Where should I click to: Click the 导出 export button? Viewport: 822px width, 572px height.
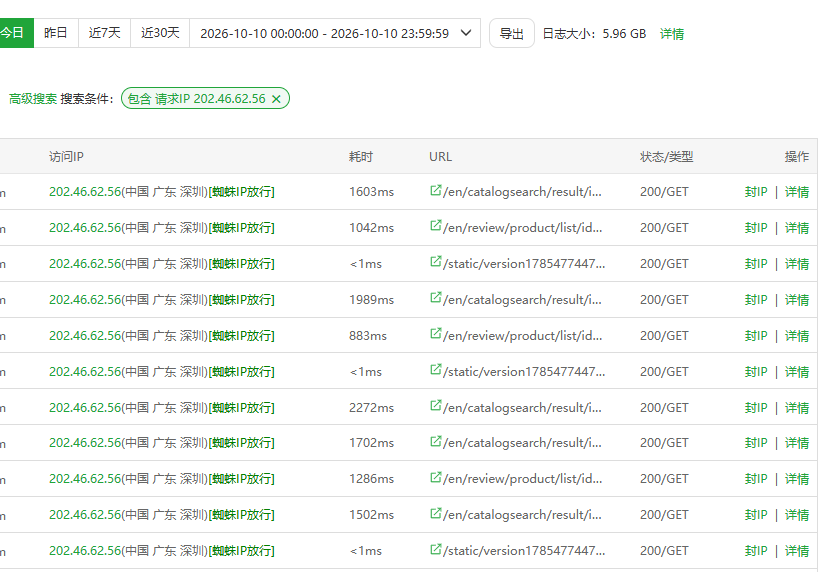(512, 33)
